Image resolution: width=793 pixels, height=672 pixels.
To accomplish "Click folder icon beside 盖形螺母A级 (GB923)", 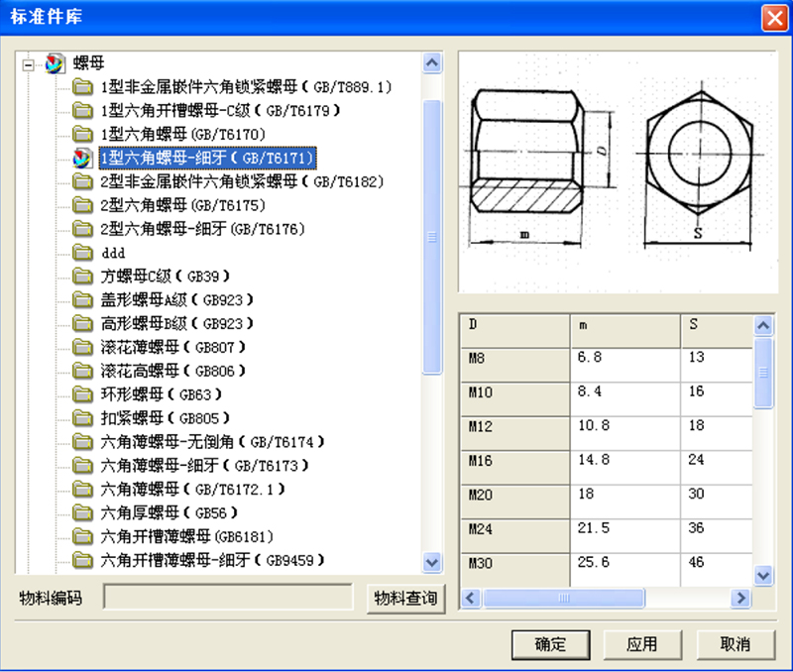I will 83,300.
